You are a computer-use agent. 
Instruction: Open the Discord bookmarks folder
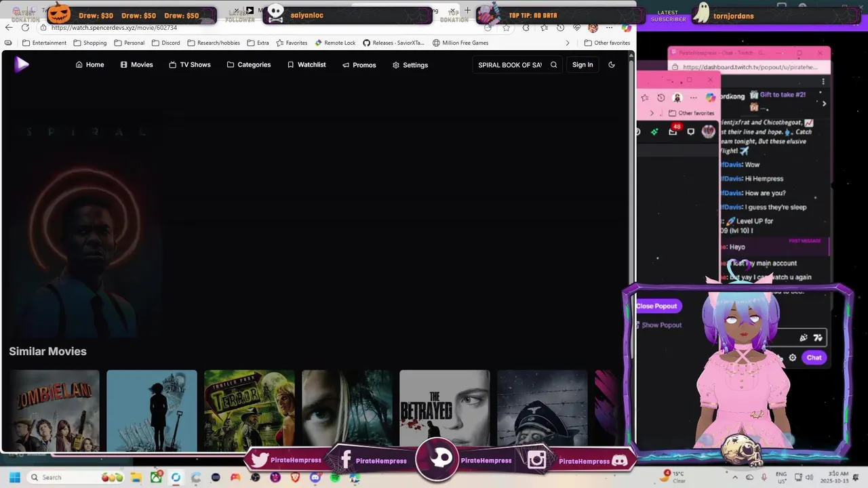pyautogui.click(x=166, y=43)
